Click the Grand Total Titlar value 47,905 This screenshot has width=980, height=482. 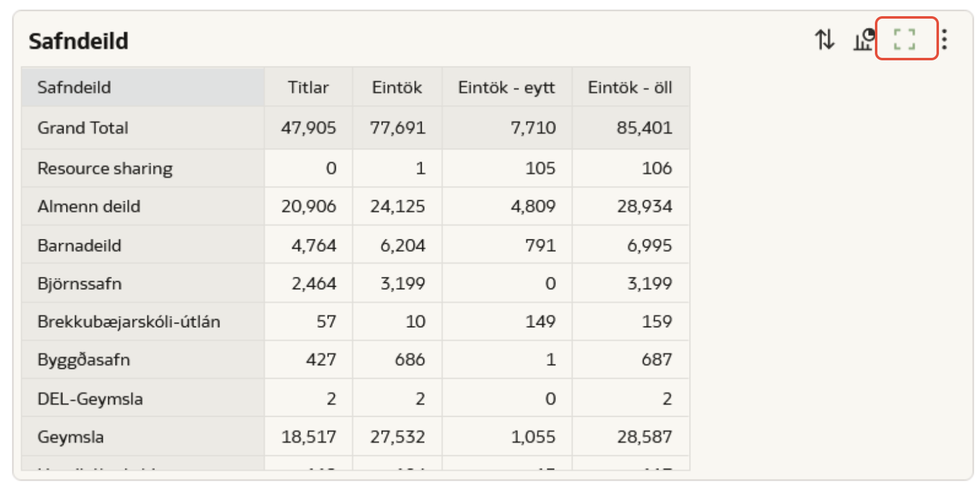[308, 127]
